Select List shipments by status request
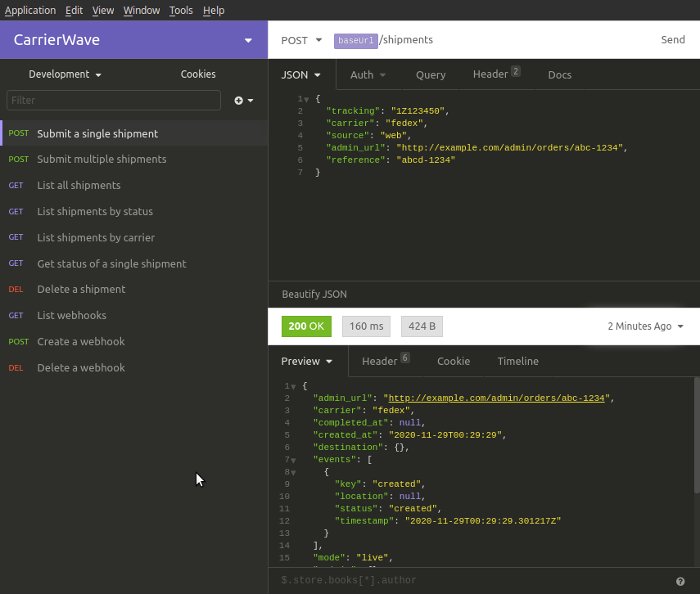The height and width of the screenshot is (594, 700). coord(134,212)
